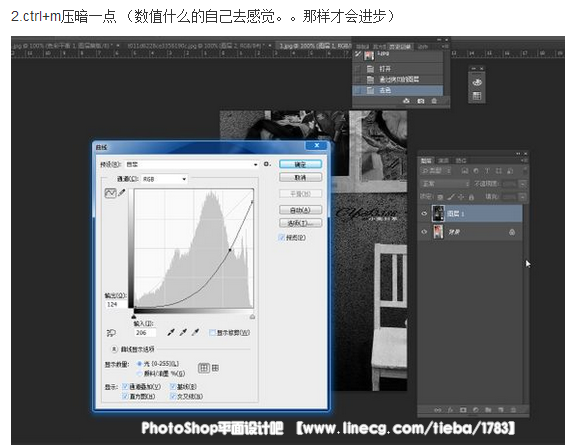This screenshot has height=445, width=565.
Task: Click the History panel trash icon
Action: (x=434, y=101)
